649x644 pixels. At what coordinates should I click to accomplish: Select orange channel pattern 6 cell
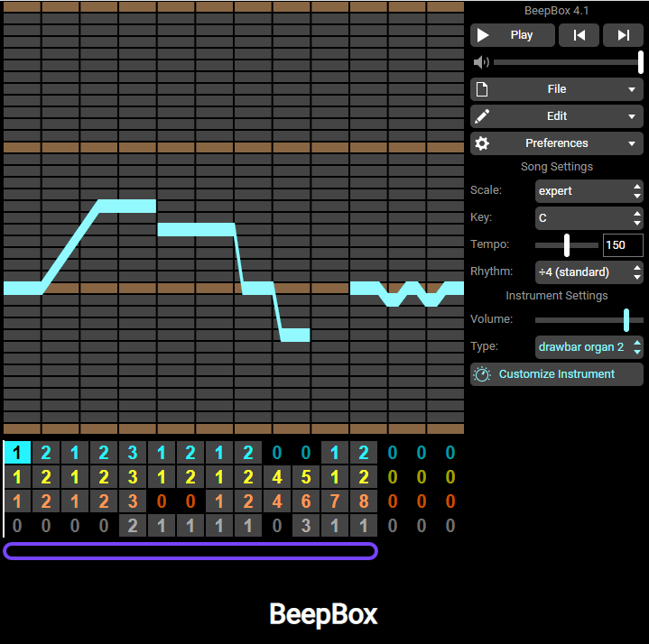pos(306,501)
